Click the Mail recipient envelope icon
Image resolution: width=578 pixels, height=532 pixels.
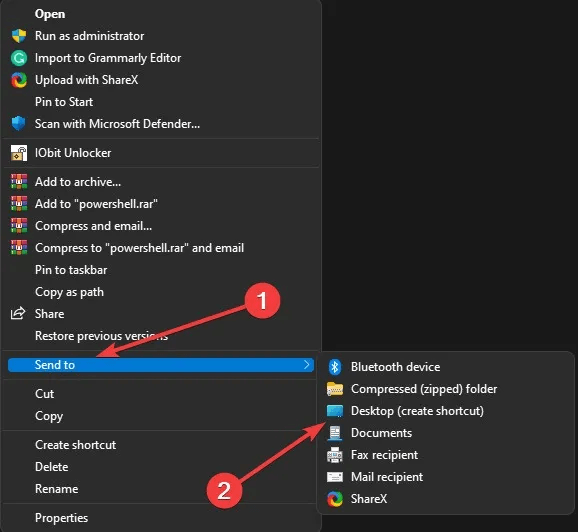(x=335, y=477)
